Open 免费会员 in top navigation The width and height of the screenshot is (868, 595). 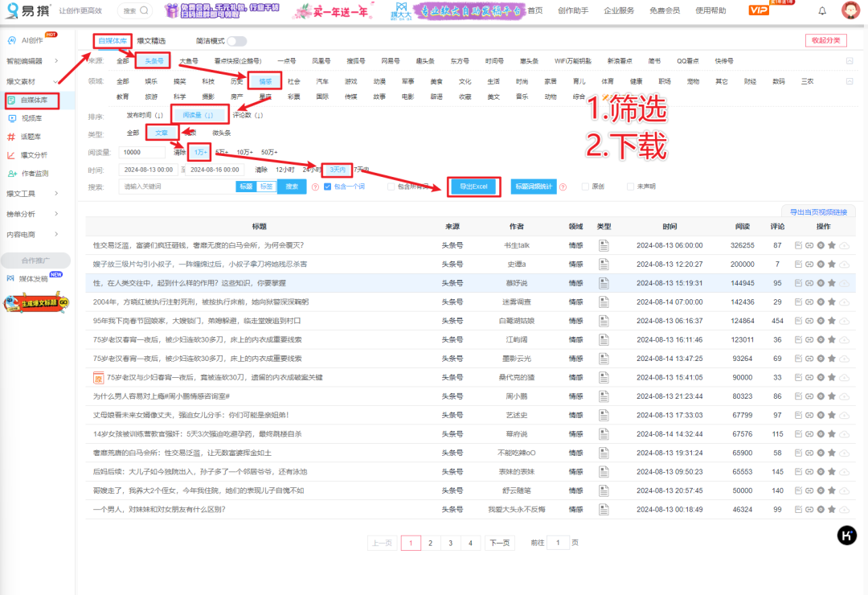[x=665, y=10]
